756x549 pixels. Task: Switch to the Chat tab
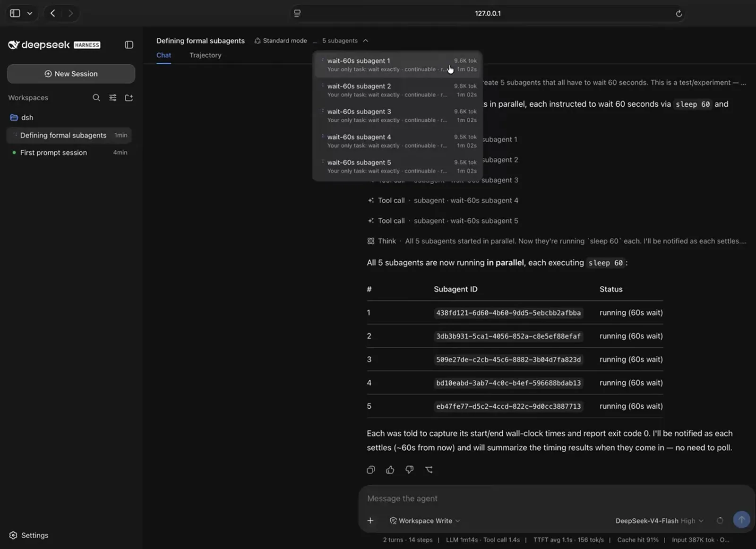pos(163,55)
